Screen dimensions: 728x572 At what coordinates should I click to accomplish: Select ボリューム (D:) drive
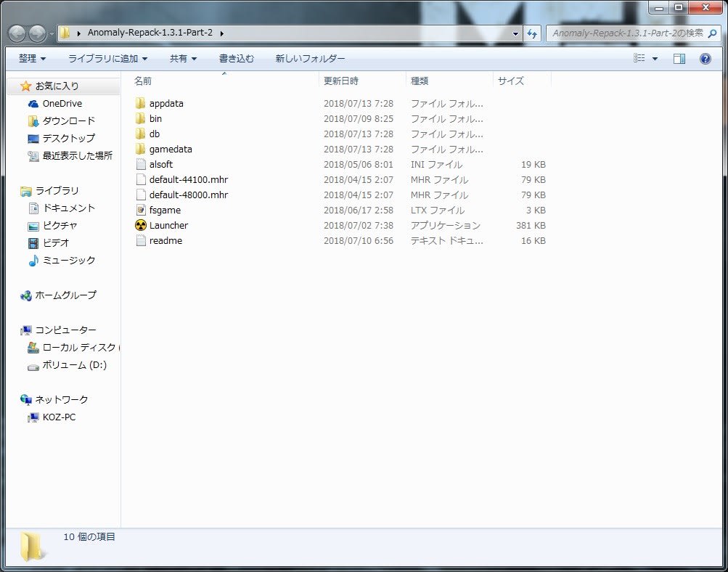[74, 365]
